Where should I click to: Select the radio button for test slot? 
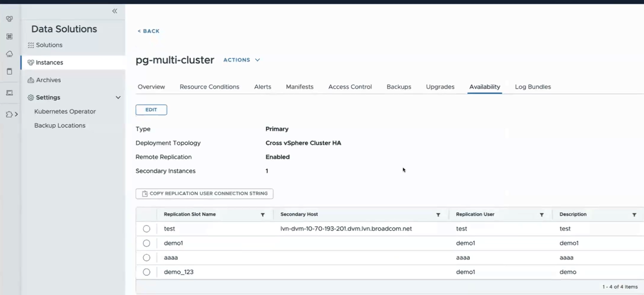pyautogui.click(x=147, y=229)
